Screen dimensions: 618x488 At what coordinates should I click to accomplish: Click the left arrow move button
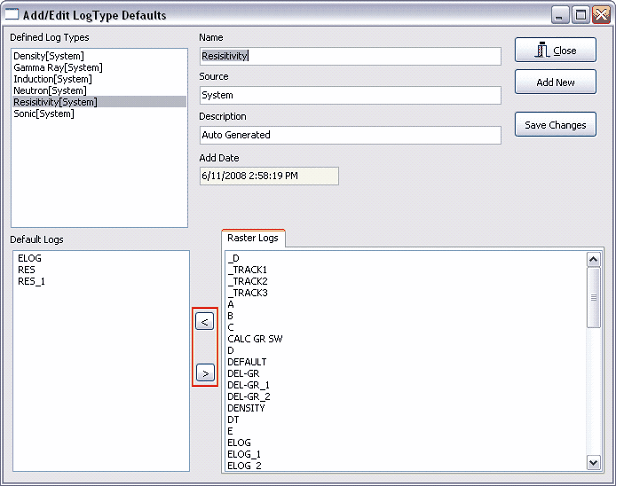204,322
